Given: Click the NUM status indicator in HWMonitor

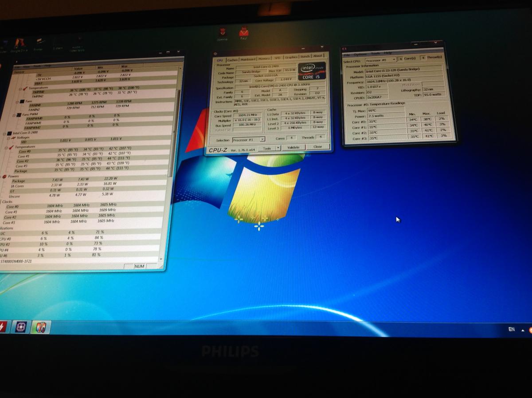Looking at the screenshot, I should pyautogui.click(x=140, y=267).
